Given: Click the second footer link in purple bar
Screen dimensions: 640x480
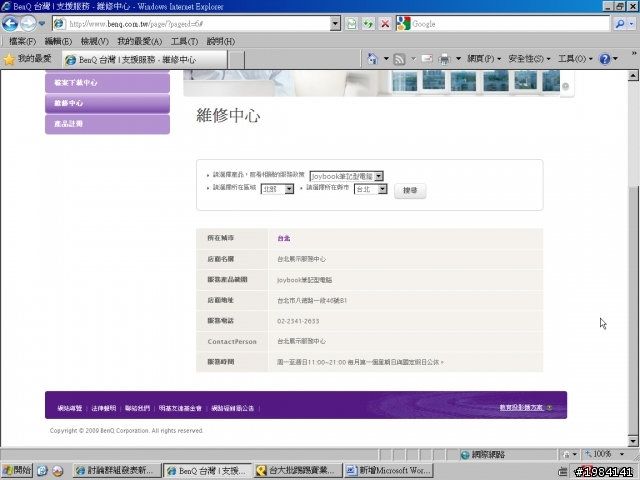Looking at the screenshot, I should point(104,408).
